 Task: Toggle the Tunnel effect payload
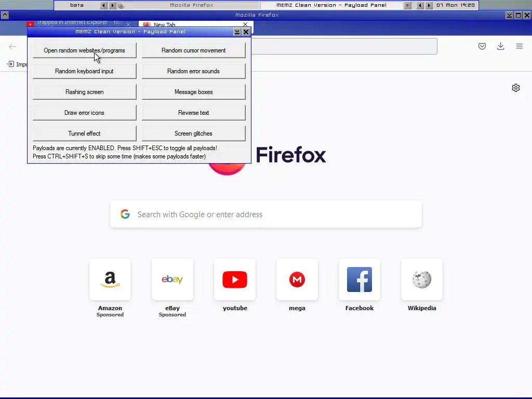tap(85, 134)
